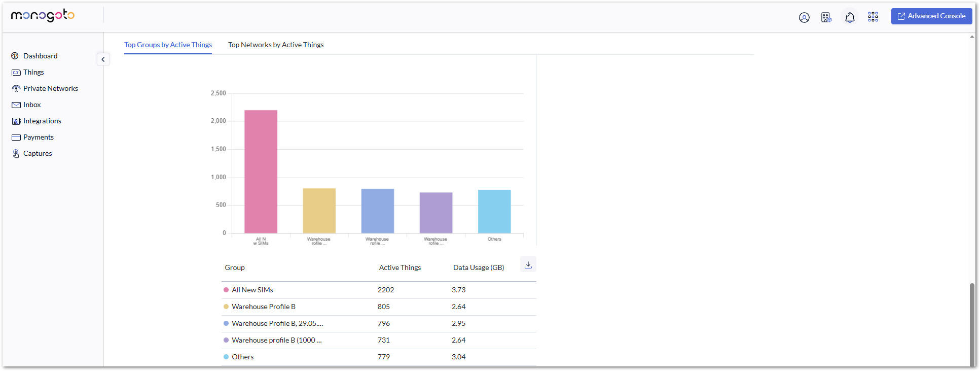Click the Private Networks sidebar icon
Viewport: 980px width, 371px height.
(16, 89)
